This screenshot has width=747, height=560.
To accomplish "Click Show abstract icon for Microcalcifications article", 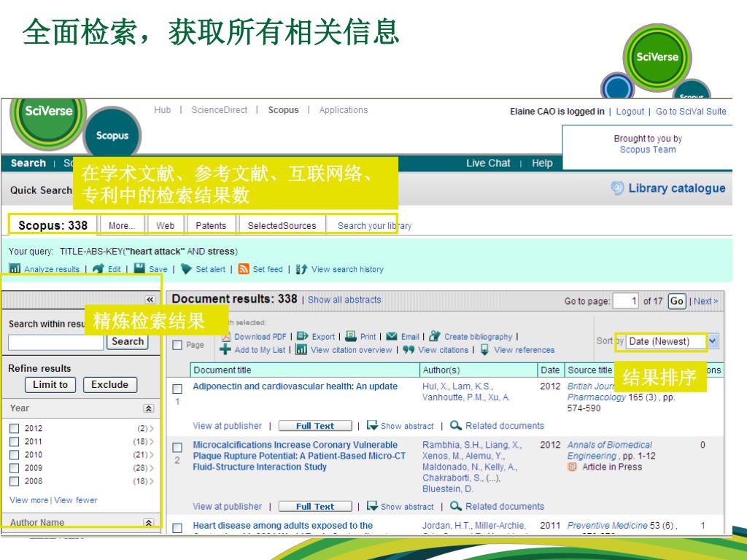I will point(372,506).
